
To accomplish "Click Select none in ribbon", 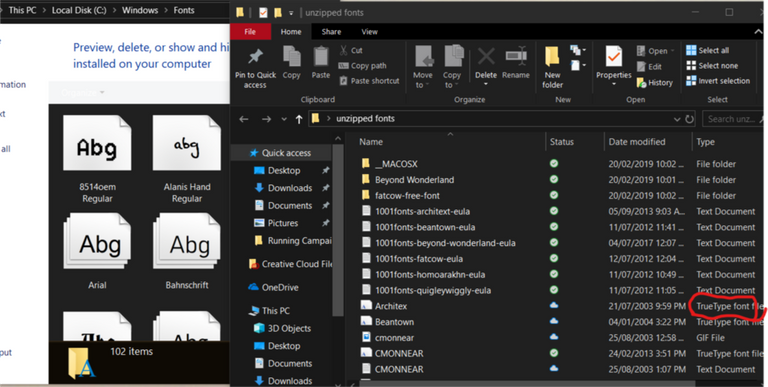I will coord(712,66).
